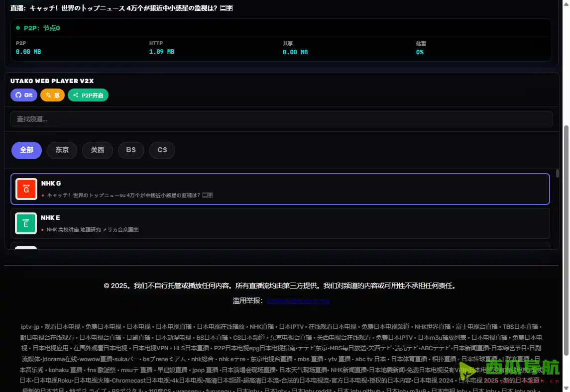570x392 pixels.
Task: Open the NHK直播 keyword link in footer
Action: (x=262, y=326)
